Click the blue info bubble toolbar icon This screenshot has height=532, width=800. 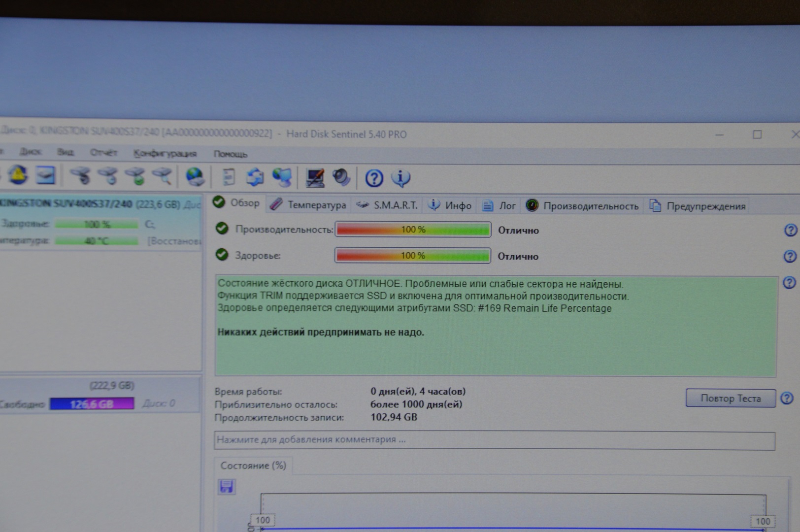(x=400, y=178)
